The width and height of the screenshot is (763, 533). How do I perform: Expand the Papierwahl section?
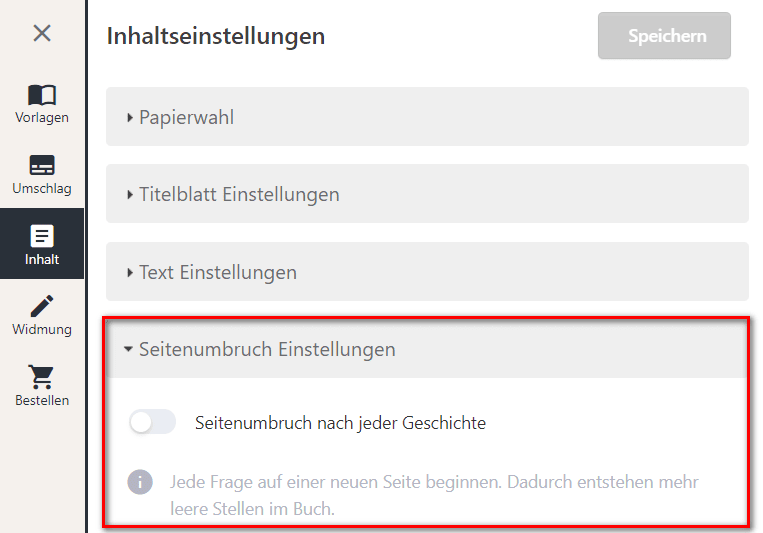[x=427, y=117]
